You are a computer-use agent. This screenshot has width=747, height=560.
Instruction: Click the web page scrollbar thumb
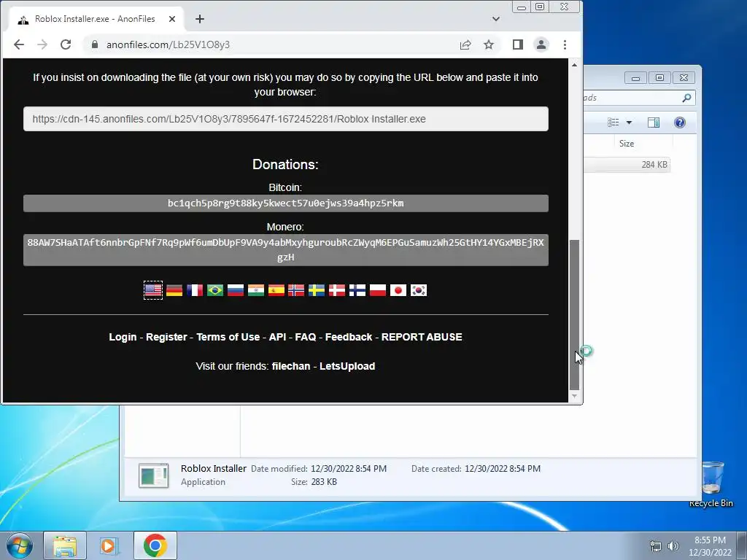[x=575, y=315]
